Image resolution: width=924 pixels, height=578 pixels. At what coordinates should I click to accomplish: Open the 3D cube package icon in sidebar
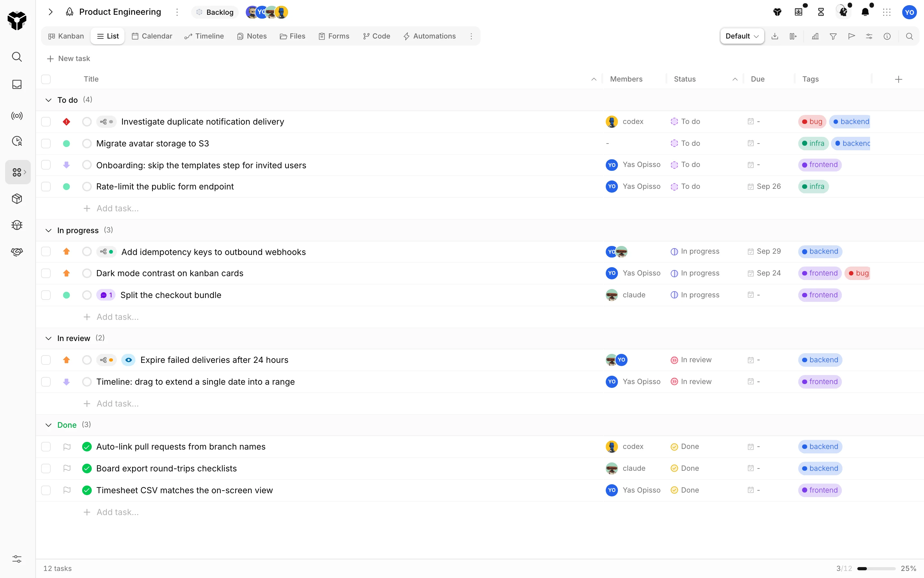[x=17, y=199]
